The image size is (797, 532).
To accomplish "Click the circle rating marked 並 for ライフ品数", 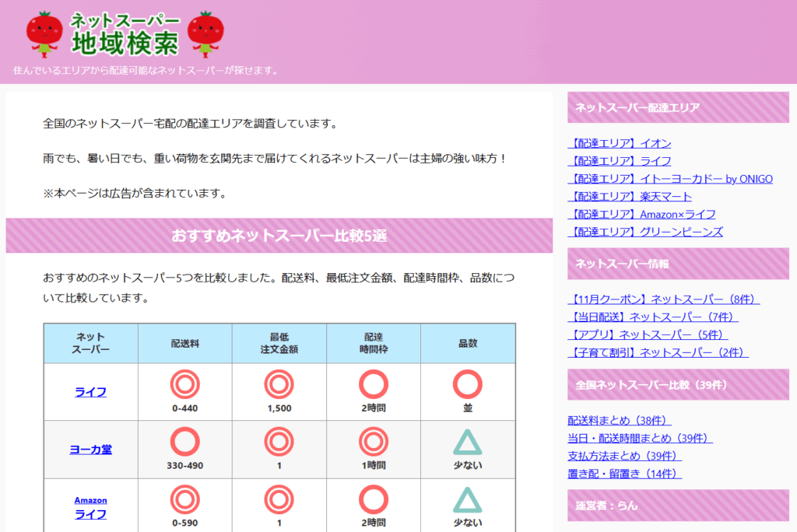I will pos(466,386).
